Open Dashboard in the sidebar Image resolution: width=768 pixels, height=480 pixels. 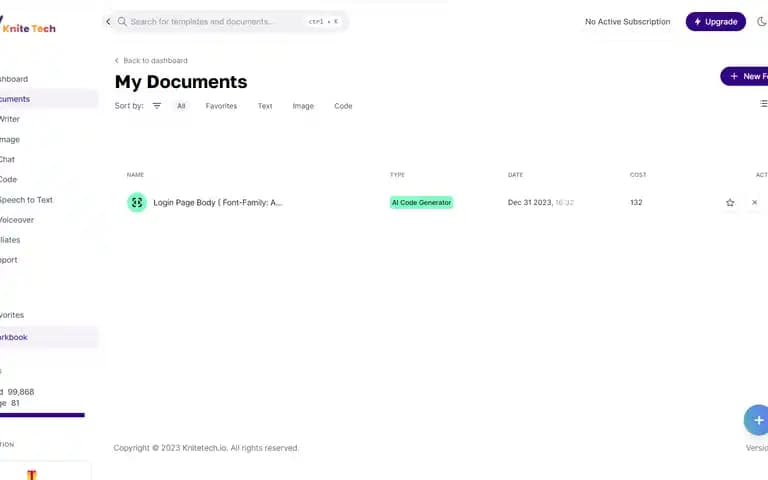tap(14, 79)
